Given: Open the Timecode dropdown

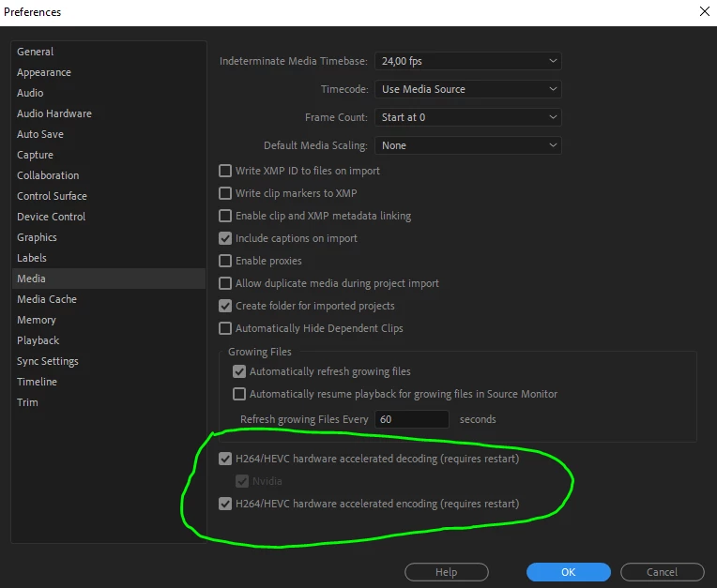Looking at the screenshot, I should [467, 89].
